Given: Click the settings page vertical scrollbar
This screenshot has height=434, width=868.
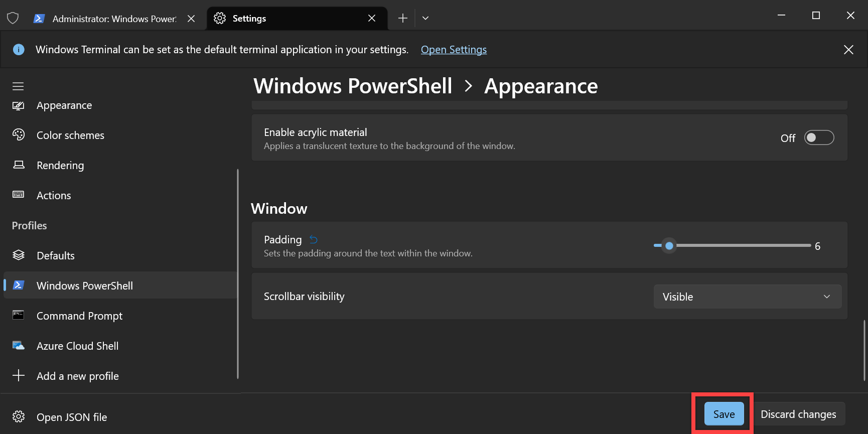Looking at the screenshot, I should pyautogui.click(x=864, y=350).
